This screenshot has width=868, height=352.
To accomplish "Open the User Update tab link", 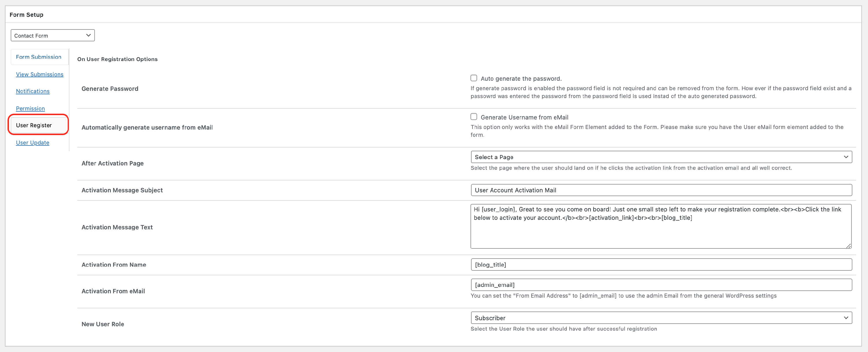I will pyautogui.click(x=32, y=143).
